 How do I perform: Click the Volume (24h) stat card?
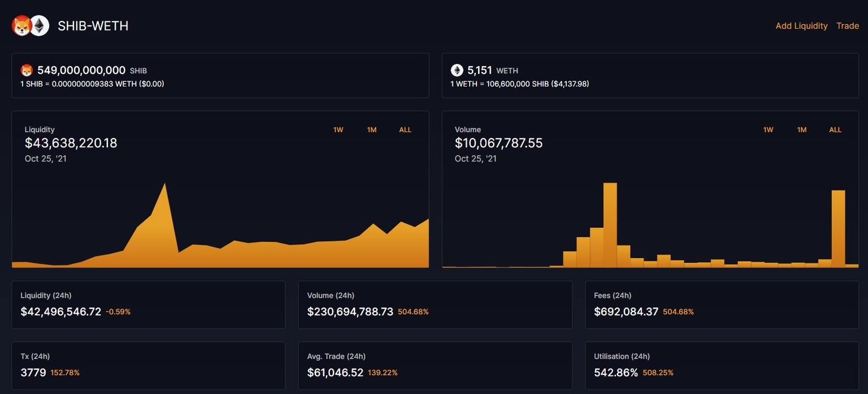pyautogui.click(x=435, y=305)
